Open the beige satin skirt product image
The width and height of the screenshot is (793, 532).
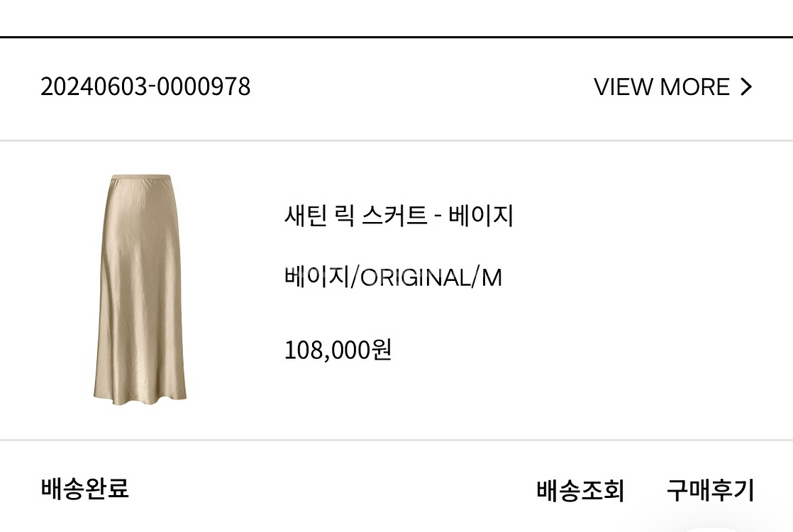(140, 290)
